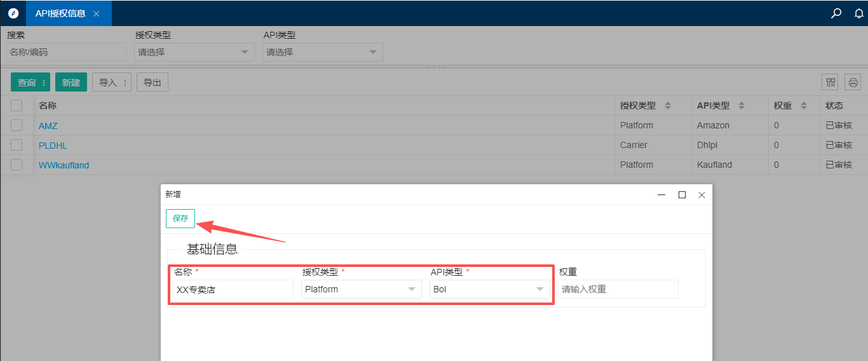Expand the 授权类型 filter dropdown in search bar
Image resolution: width=868 pixels, height=361 pixels.
click(194, 52)
